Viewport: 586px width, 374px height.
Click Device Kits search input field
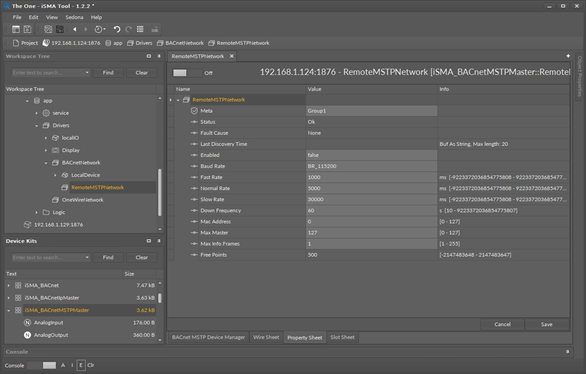tap(50, 257)
